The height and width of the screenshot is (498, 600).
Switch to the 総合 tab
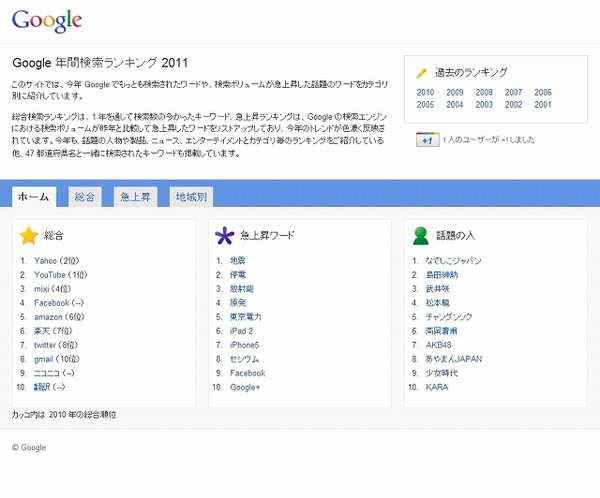tap(85, 197)
